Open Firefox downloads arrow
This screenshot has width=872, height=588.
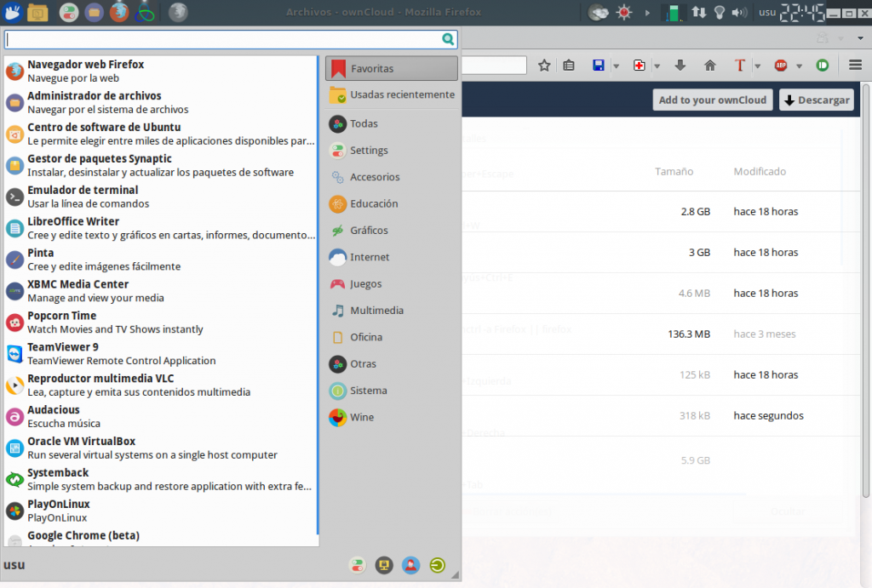point(680,66)
